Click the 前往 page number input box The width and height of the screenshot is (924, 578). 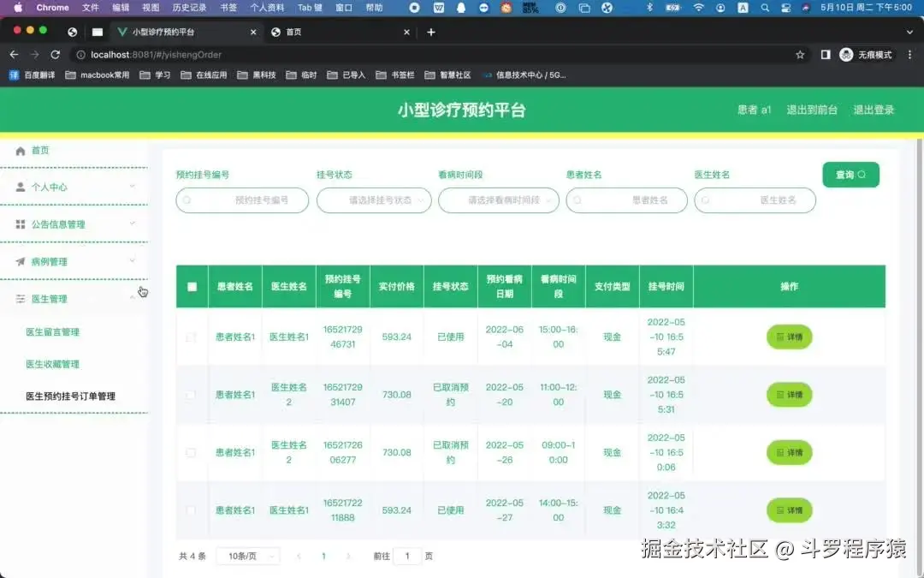[x=406, y=557]
